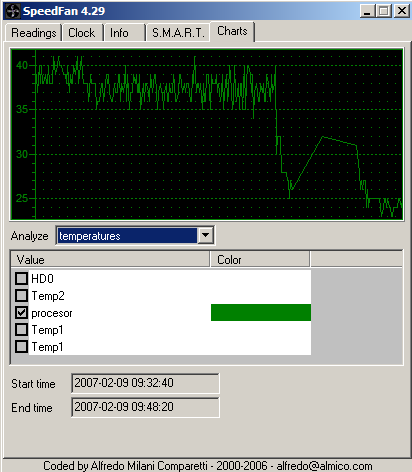This screenshot has width=412, height=472.
Task: Open the Info tab
Action: (x=124, y=33)
